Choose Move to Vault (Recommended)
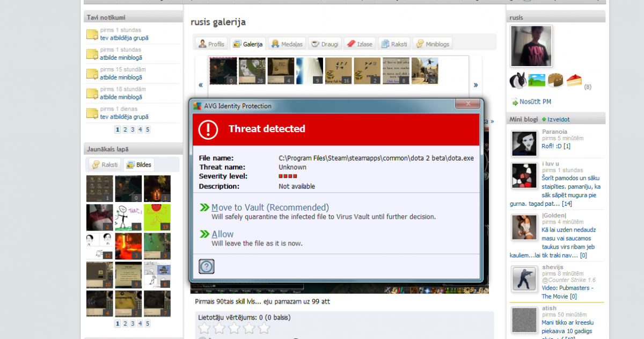644x339 pixels. (270, 207)
